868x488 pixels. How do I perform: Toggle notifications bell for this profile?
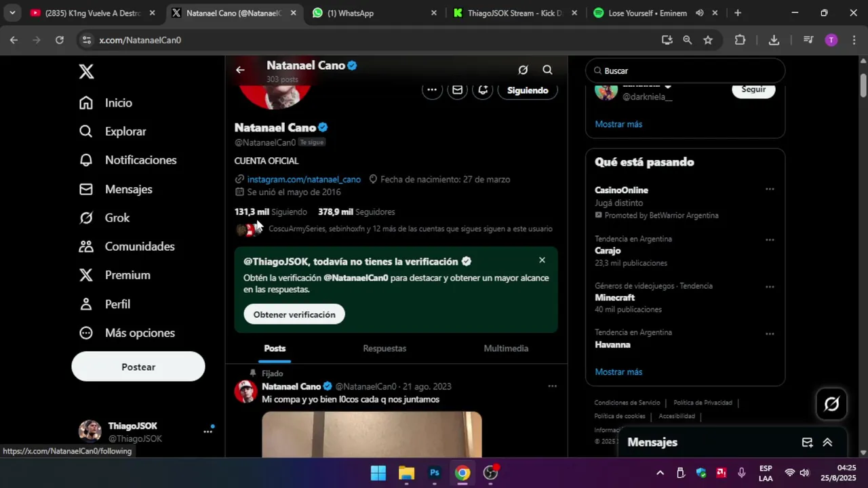482,89
